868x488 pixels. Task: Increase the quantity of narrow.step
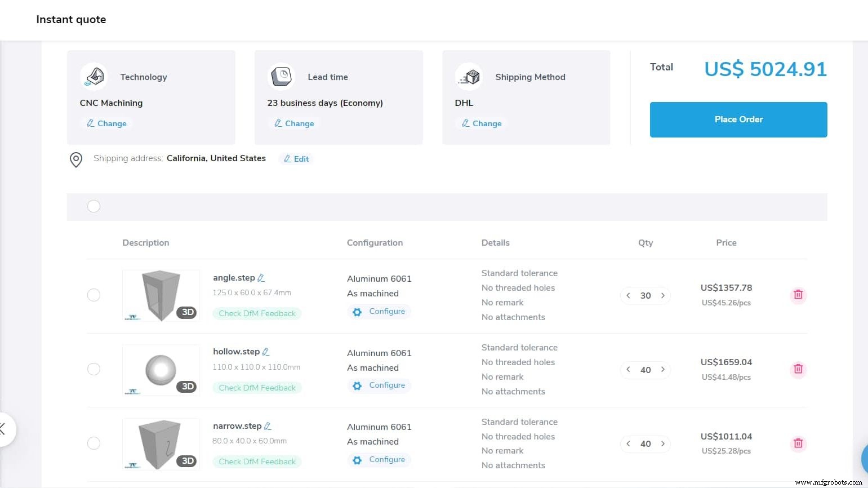(663, 444)
